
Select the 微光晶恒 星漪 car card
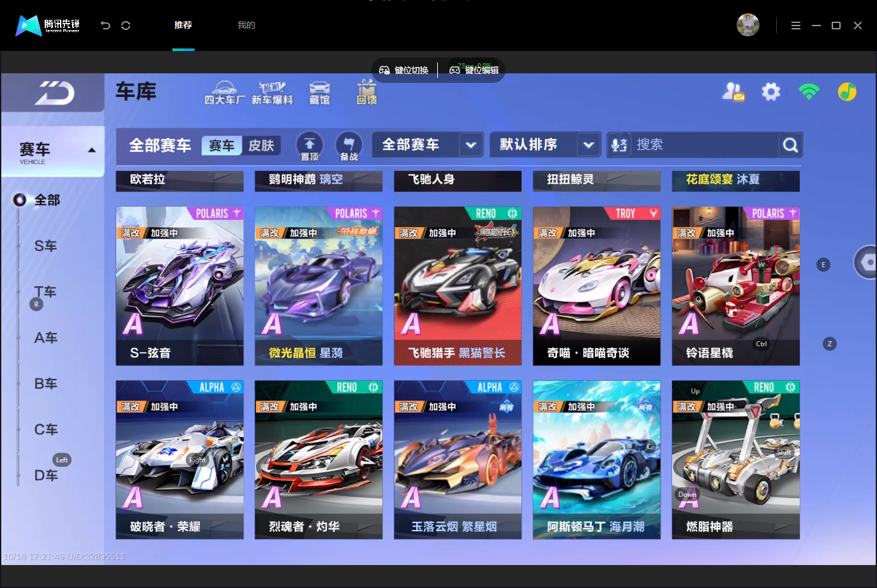click(x=319, y=286)
